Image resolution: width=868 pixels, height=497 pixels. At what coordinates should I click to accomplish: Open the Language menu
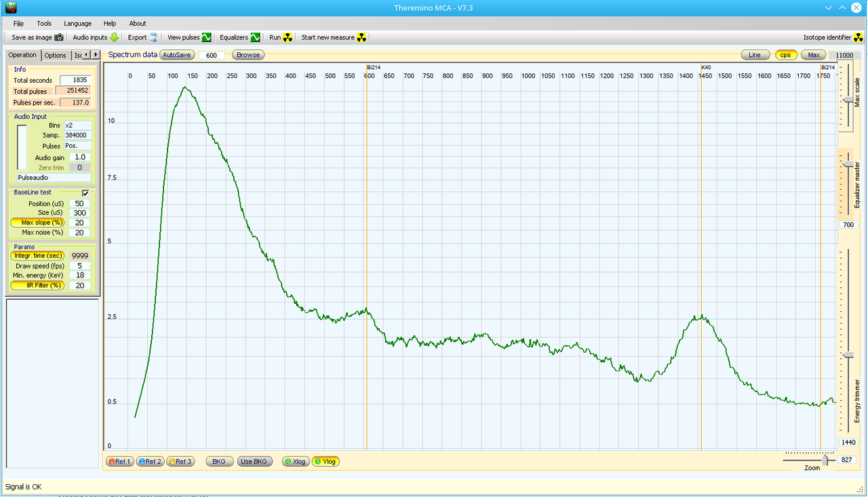(x=77, y=23)
